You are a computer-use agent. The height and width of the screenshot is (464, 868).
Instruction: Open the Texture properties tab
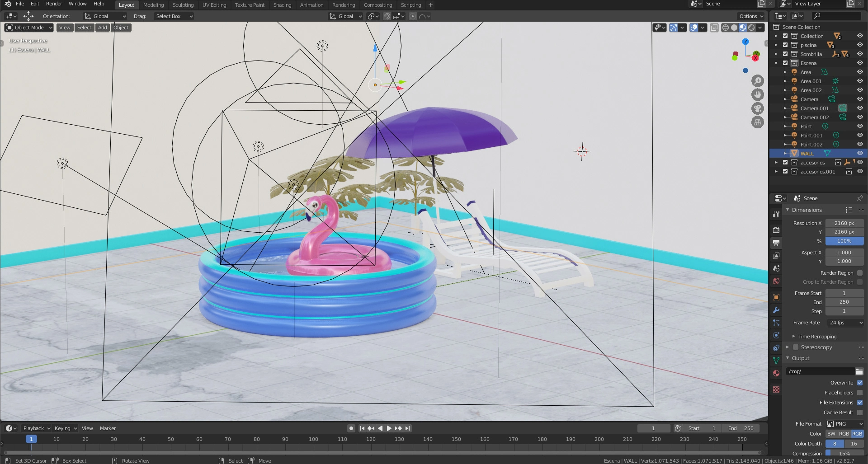click(776, 389)
